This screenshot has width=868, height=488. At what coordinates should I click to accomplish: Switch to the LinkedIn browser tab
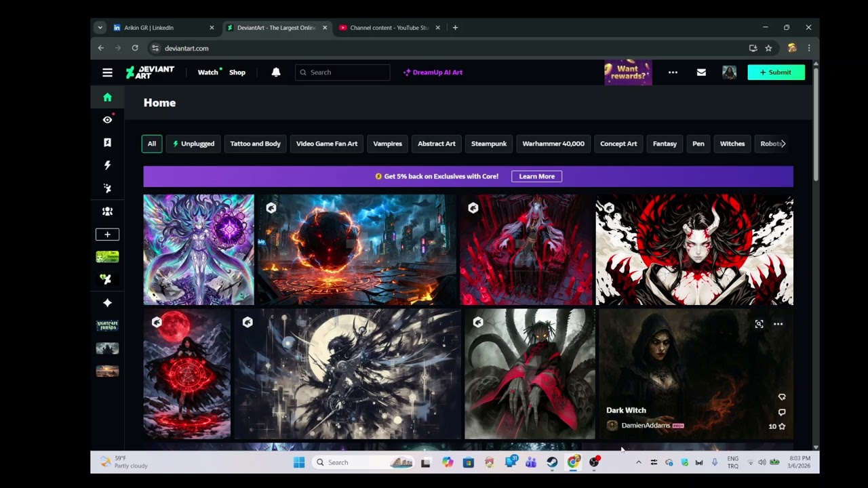click(163, 28)
